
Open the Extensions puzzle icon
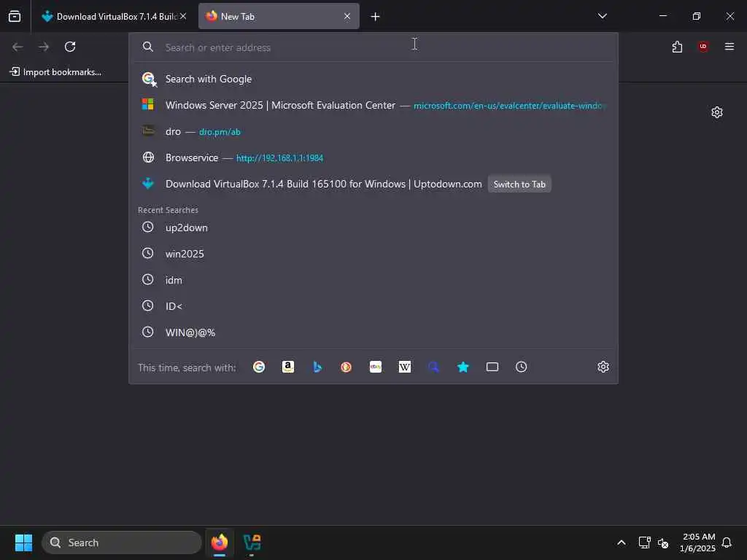(677, 47)
